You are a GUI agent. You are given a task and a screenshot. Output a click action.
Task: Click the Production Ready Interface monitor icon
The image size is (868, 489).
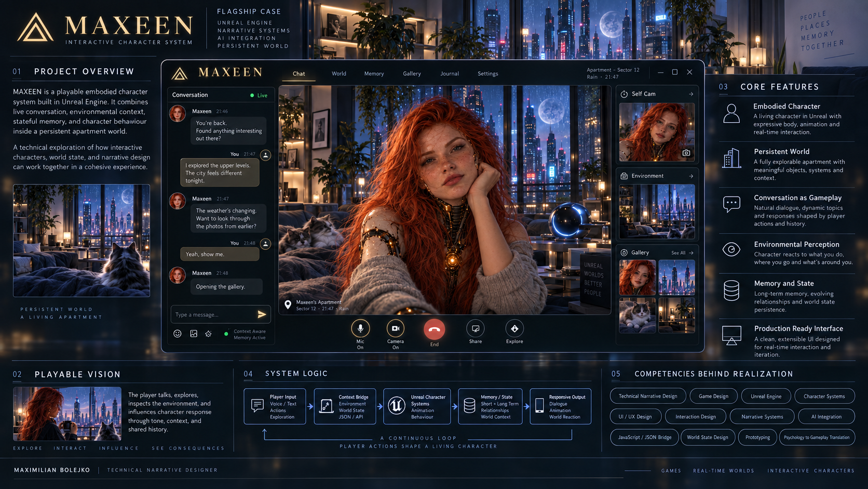[x=731, y=335]
